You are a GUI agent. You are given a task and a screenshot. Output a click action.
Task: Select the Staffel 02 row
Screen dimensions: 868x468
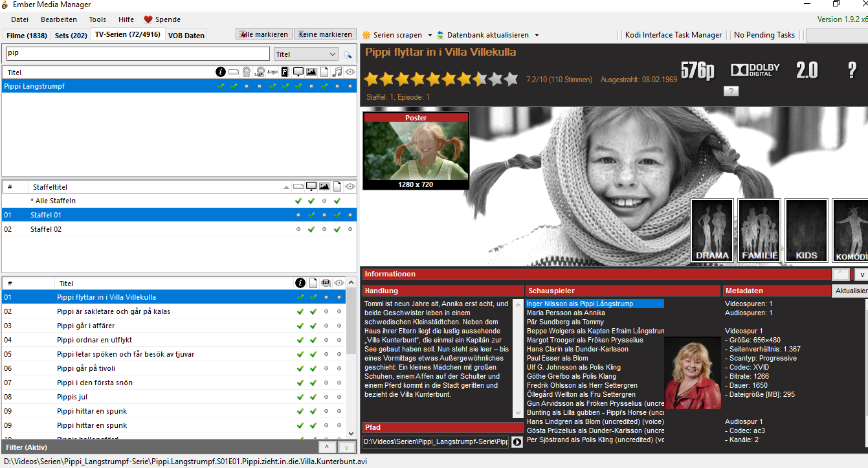[x=179, y=229]
